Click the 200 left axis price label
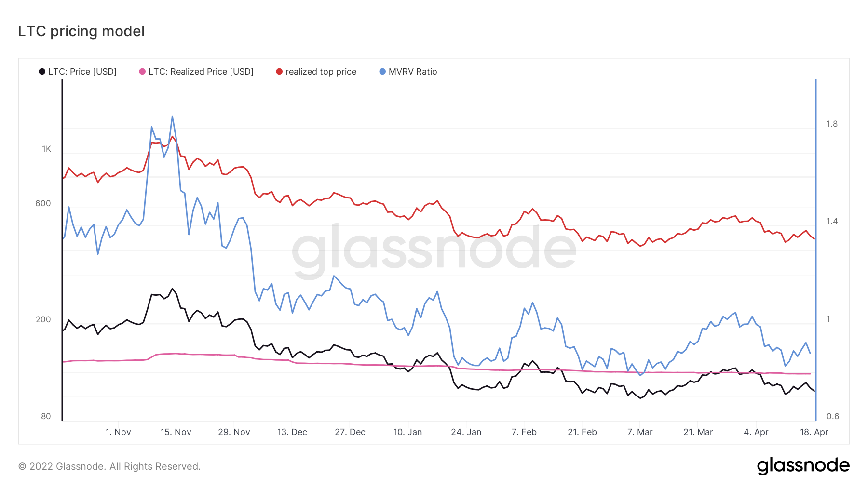 (x=43, y=319)
